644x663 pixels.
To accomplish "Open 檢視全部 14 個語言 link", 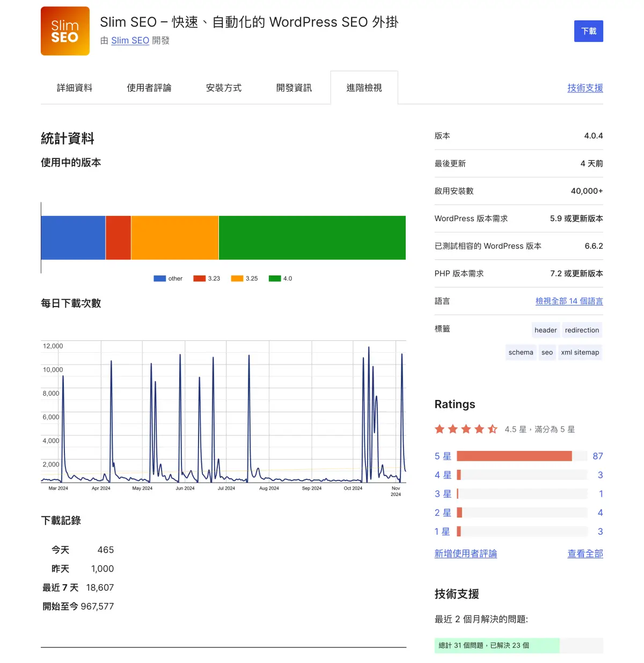I will (x=569, y=301).
